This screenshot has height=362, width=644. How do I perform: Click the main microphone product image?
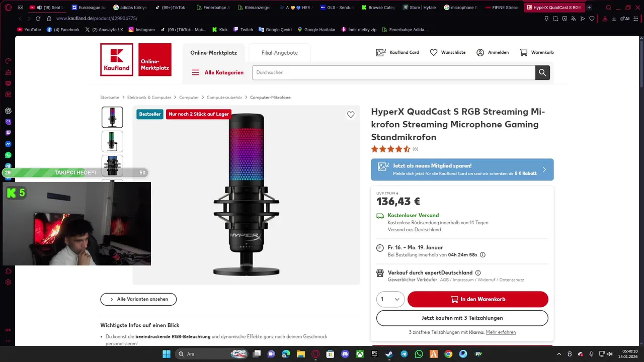(x=247, y=195)
